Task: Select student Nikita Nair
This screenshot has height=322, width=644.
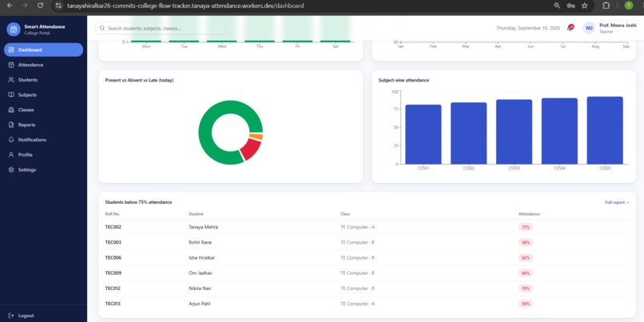Action: pos(200,288)
